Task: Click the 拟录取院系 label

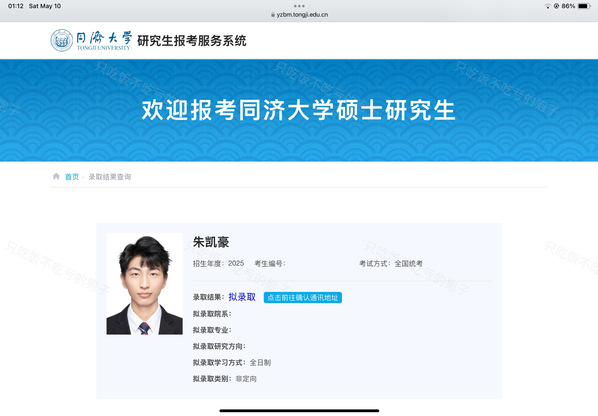Action: (x=212, y=314)
